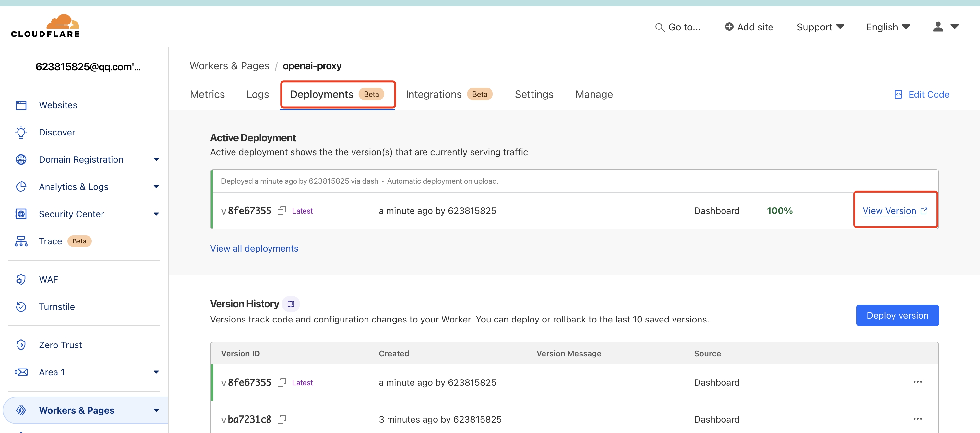
Task: Copy version ID ba7231c8
Action: [x=281, y=420]
